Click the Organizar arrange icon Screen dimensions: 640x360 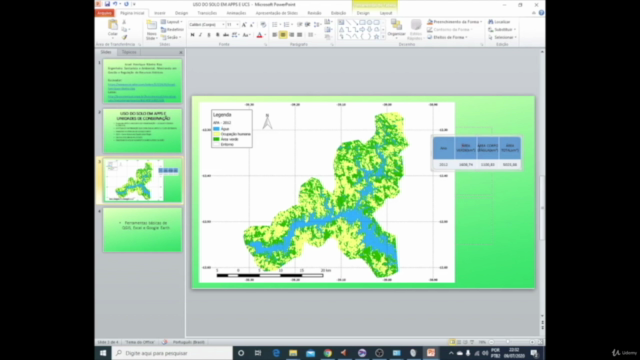point(396,28)
